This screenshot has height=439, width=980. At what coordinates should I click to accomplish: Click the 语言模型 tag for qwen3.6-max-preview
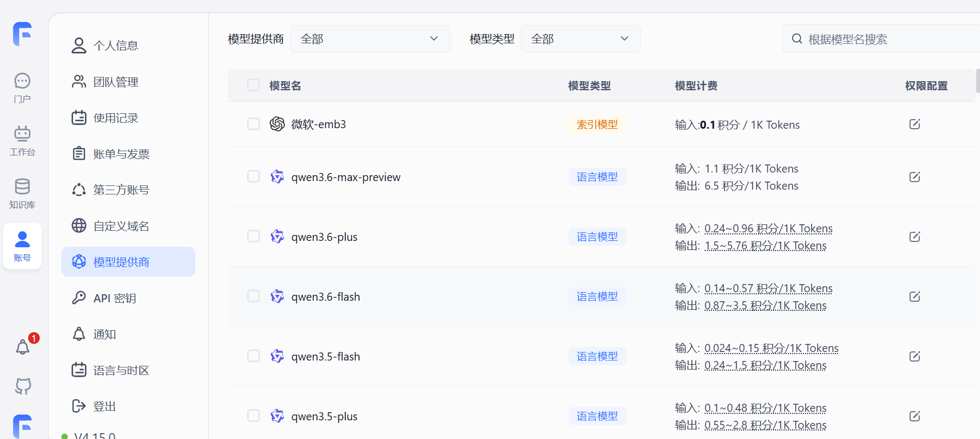[x=597, y=177]
